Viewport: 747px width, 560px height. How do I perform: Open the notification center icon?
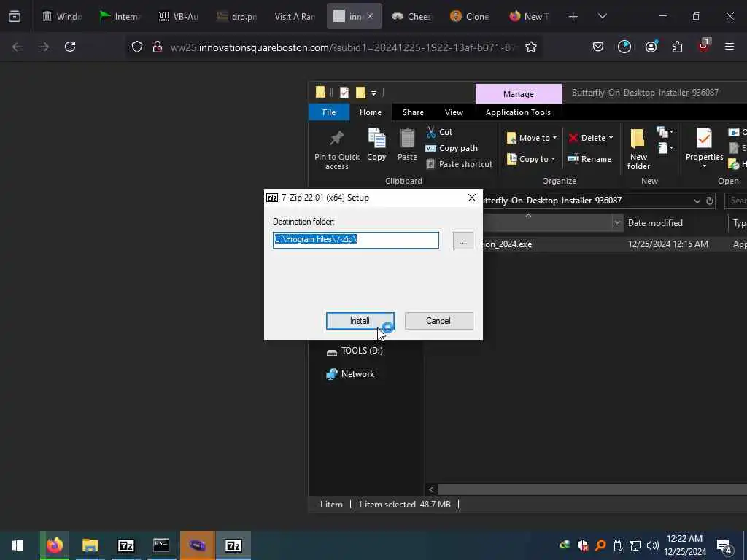pyautogui.click(x=724, y=547)
